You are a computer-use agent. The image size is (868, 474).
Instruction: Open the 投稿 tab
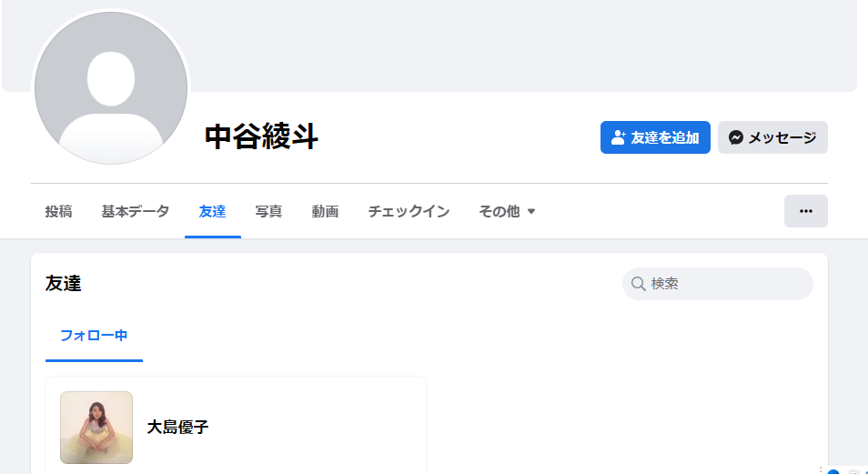pos(58,212)
